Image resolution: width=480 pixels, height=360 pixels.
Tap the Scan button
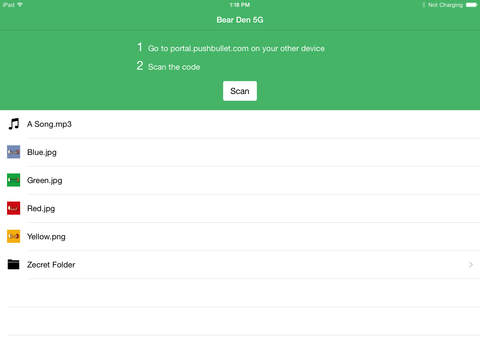240,91
